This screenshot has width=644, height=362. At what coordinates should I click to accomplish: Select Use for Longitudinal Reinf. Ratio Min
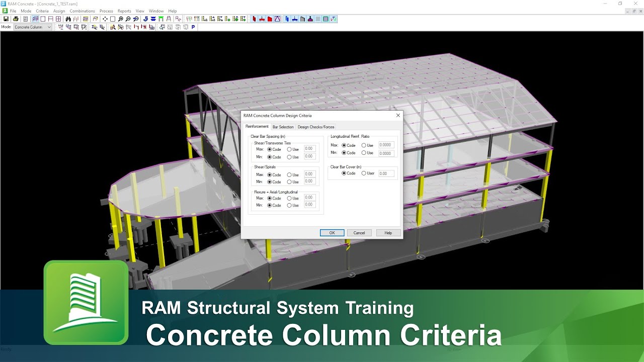click(x=367, y=153)
